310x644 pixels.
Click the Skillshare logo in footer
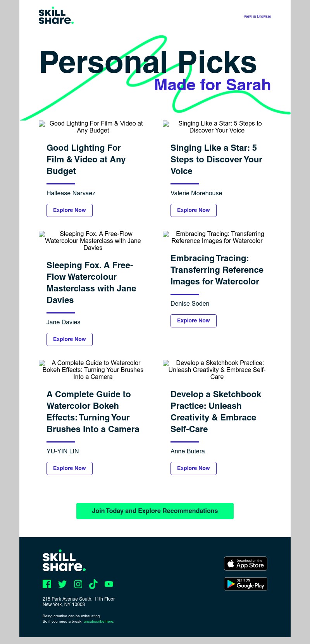(x=64, y=561)
